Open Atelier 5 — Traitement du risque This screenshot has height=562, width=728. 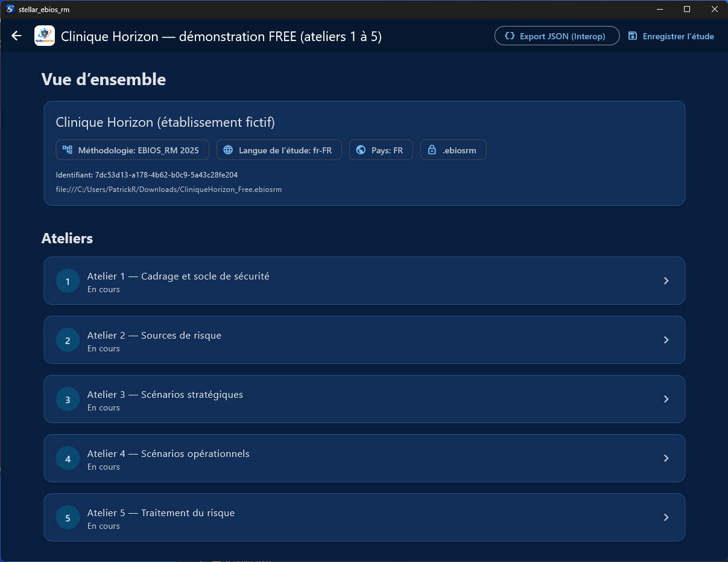[x=364, y=517]
